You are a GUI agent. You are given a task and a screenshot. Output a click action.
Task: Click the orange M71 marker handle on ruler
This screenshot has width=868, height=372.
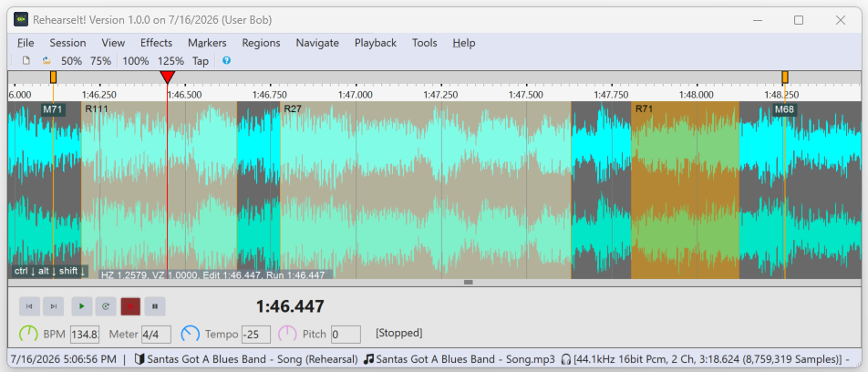click(53, 77)
